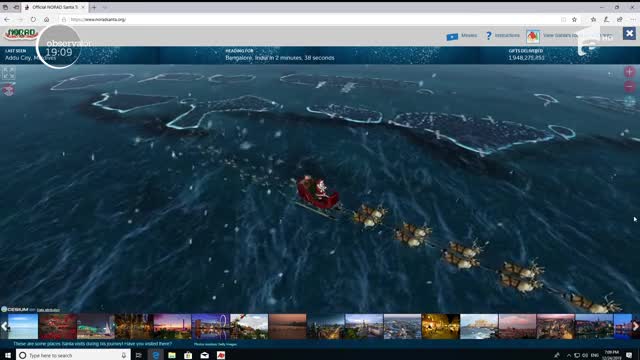Open the golden lit street photo thumbnail
Viewport: 640px width, 360px height.
[440, 327]
